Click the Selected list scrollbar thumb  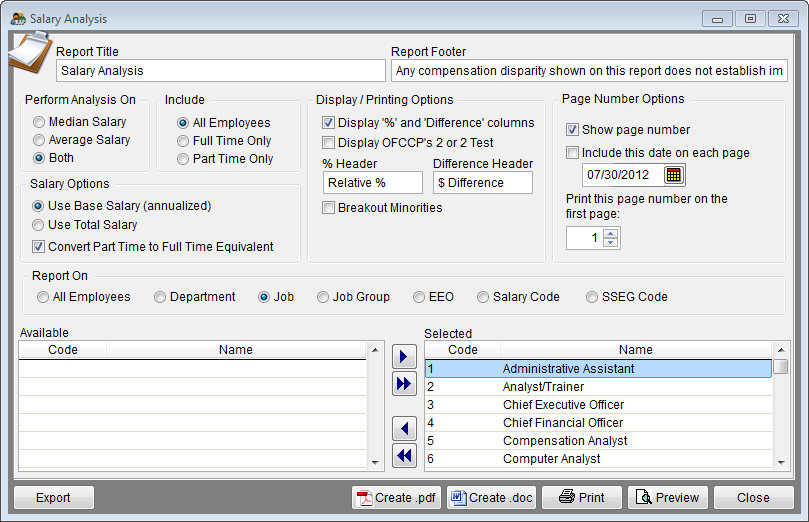coord(781,366)
